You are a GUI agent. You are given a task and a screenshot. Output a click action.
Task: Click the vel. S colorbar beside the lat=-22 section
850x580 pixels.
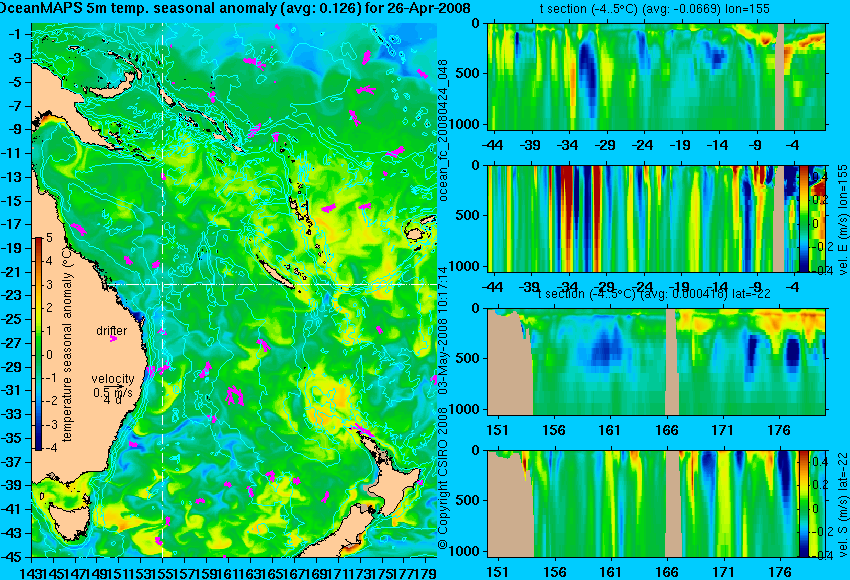tap(804, 504)
